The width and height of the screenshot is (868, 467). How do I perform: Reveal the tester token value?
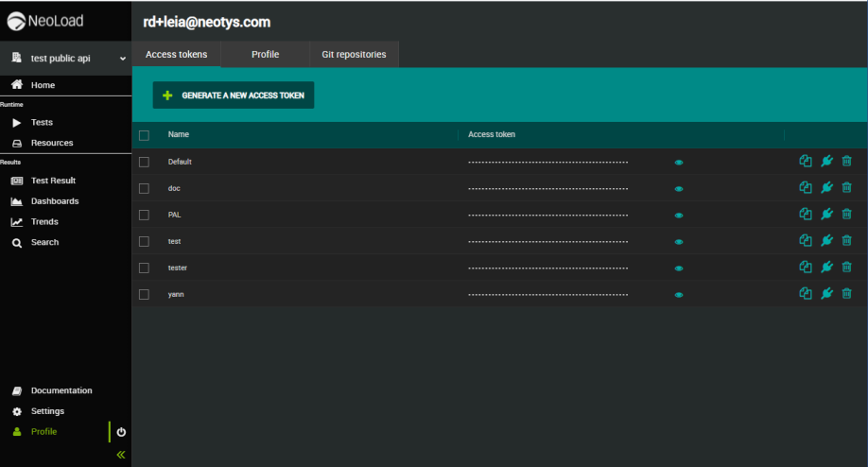tap(679, 268)
